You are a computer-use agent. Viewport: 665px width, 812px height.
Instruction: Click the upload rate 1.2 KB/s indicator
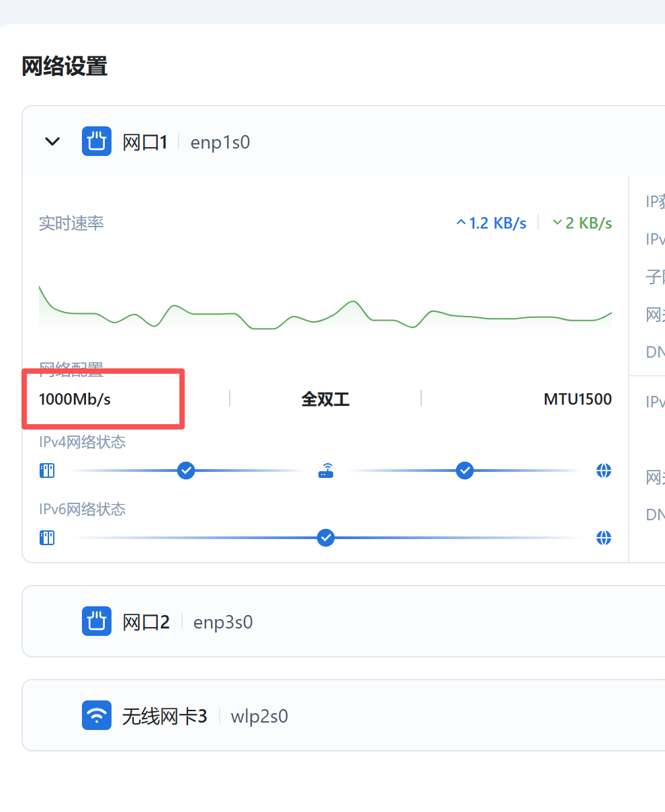pos(492,223)
